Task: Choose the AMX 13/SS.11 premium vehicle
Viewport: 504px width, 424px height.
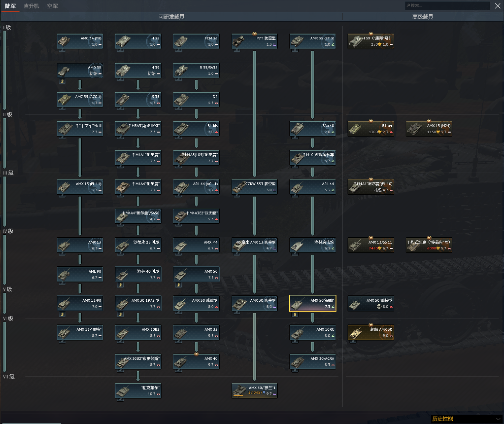Action: [371, 245]
